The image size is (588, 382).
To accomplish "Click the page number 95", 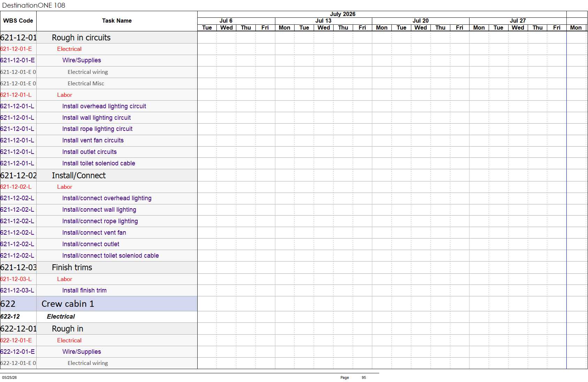I will (x=364, y=377).
